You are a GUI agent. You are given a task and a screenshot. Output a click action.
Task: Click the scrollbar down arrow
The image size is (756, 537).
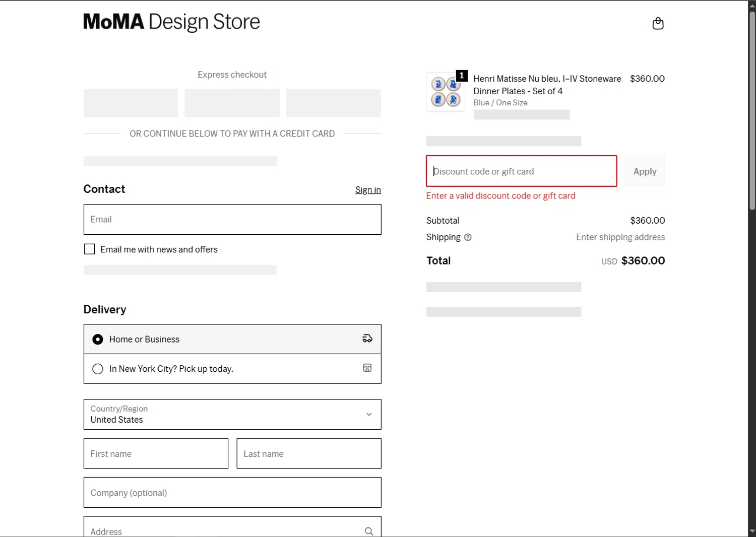pyautogui.click(x=752, y=531)
